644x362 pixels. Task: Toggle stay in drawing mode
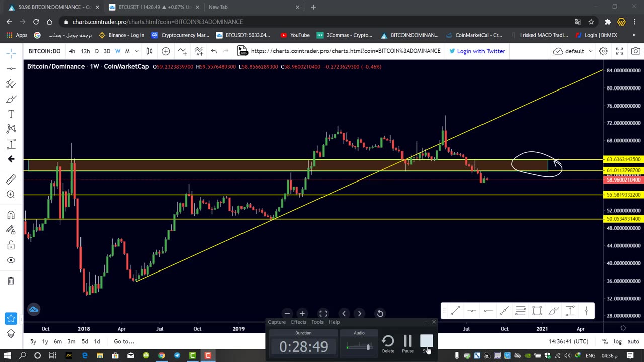[x=11, y=230]
